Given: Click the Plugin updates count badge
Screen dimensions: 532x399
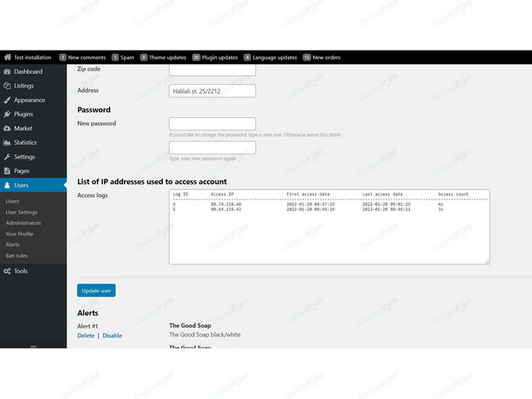Looking at the screenshot, I should [x=196, y=57].
